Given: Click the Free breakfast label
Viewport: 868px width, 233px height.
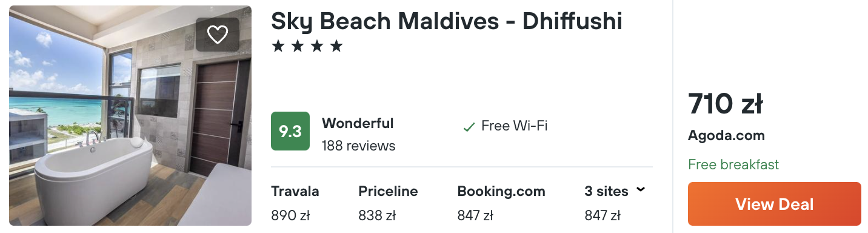Looking at the screenshot, I should click(x=733, y=164).
